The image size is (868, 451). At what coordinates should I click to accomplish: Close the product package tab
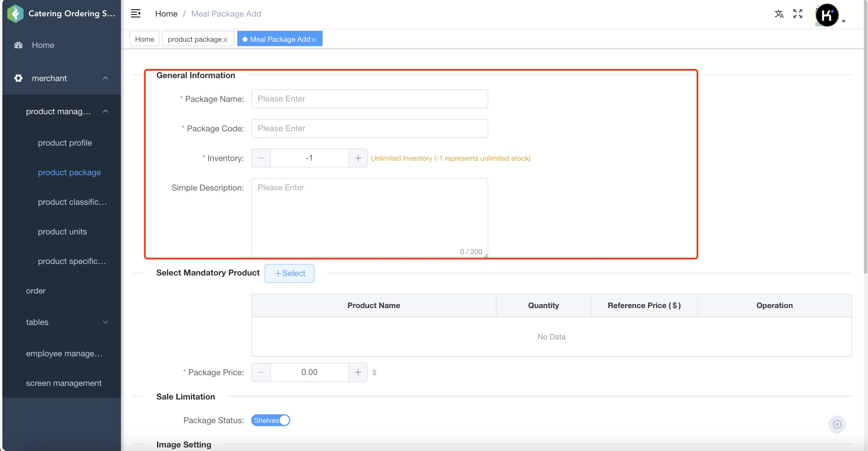pos(225,40)
